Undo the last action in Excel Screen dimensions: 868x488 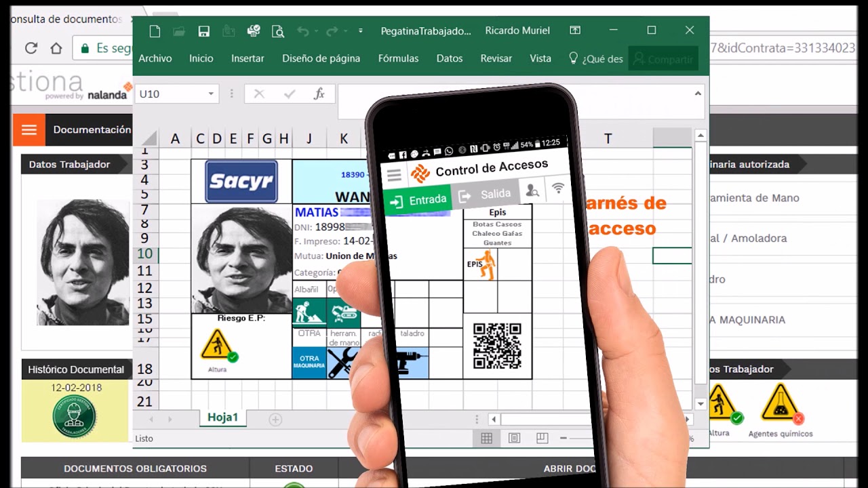(x=302, y=31)
